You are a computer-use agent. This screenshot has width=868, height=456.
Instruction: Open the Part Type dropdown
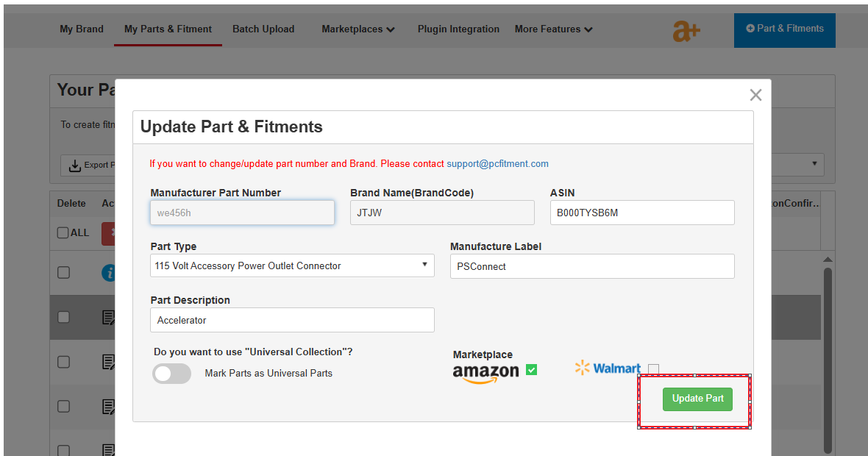292,266
